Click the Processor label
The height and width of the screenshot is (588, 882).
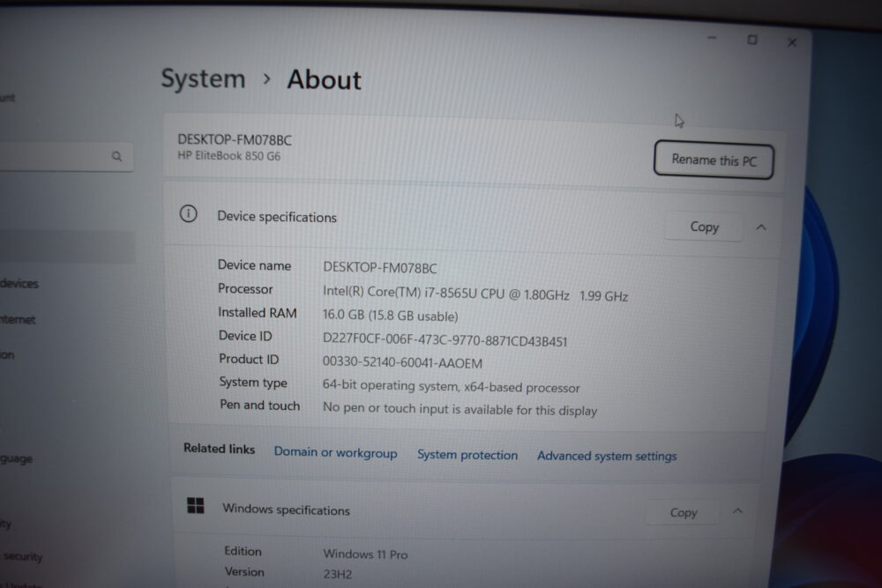(244, 289)
